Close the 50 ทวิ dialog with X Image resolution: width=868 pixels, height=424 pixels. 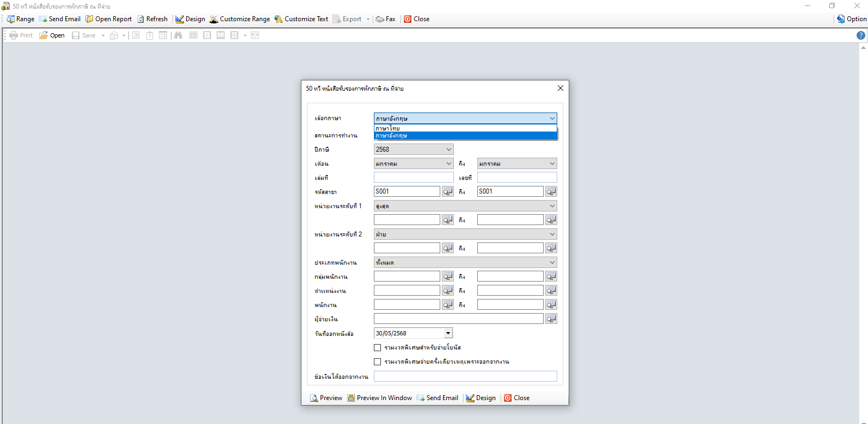(560, 88)
